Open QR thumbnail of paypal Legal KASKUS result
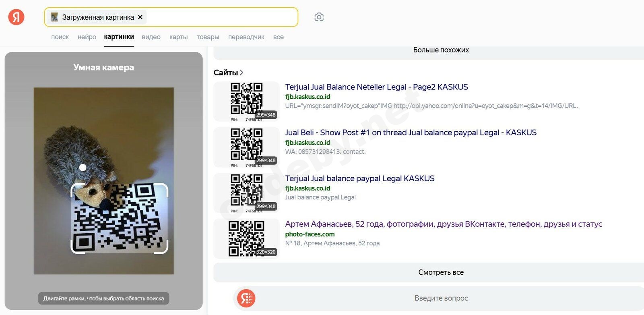The image size is (644, 315). coord(246,193)
